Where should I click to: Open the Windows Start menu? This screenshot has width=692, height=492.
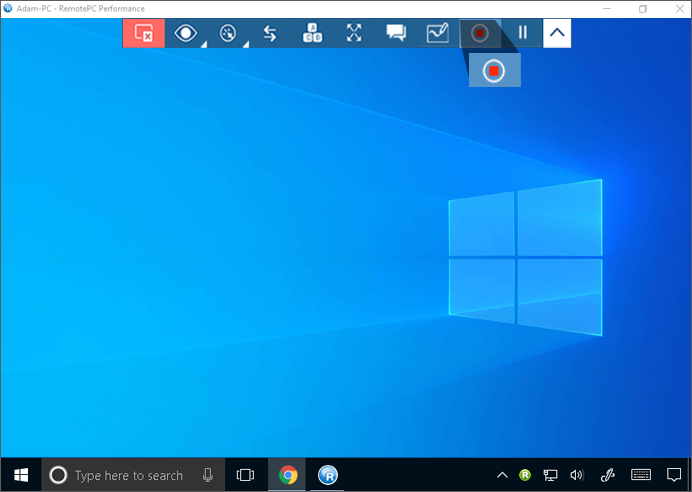point(20,475)
